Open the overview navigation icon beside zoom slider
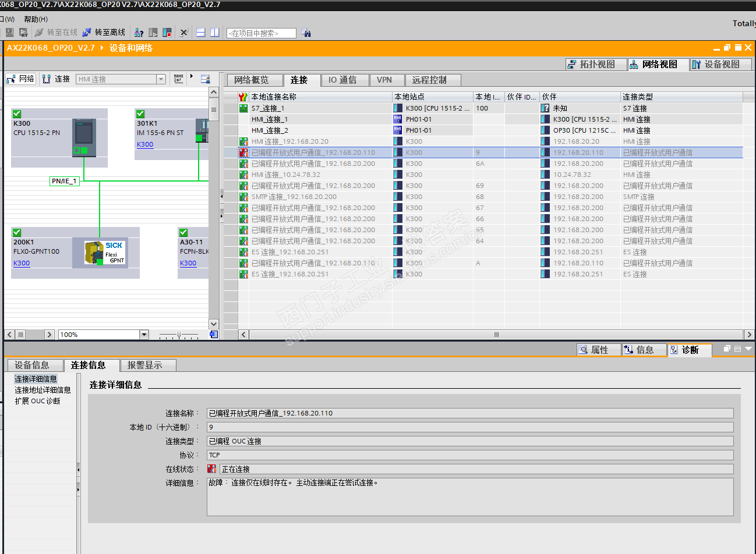Image resolution: width=756 pixels, height=554 pixels. click(x=214, y=335)
